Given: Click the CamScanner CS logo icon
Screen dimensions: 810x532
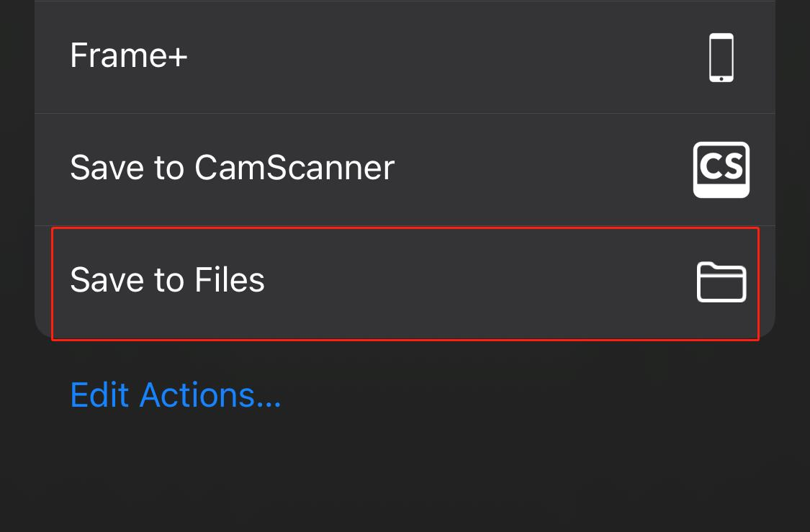Looking at the screenshot, I should (x=721, y=169).
